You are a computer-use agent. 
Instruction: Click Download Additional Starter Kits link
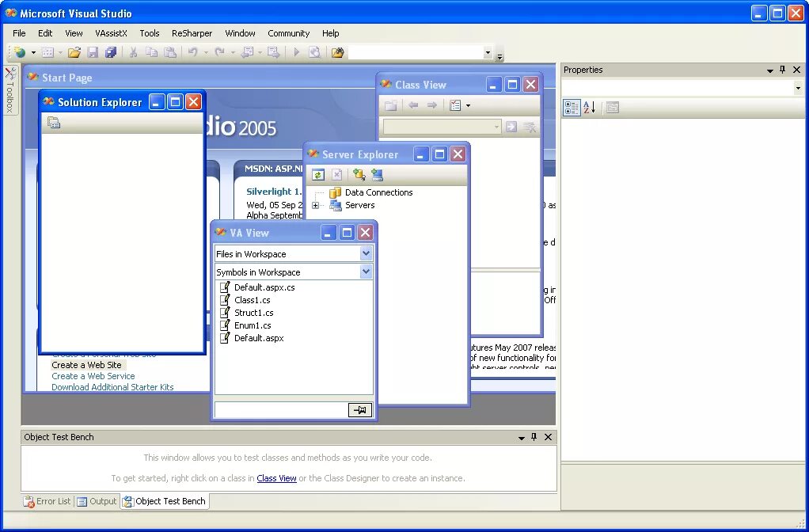tap(112, 387)
